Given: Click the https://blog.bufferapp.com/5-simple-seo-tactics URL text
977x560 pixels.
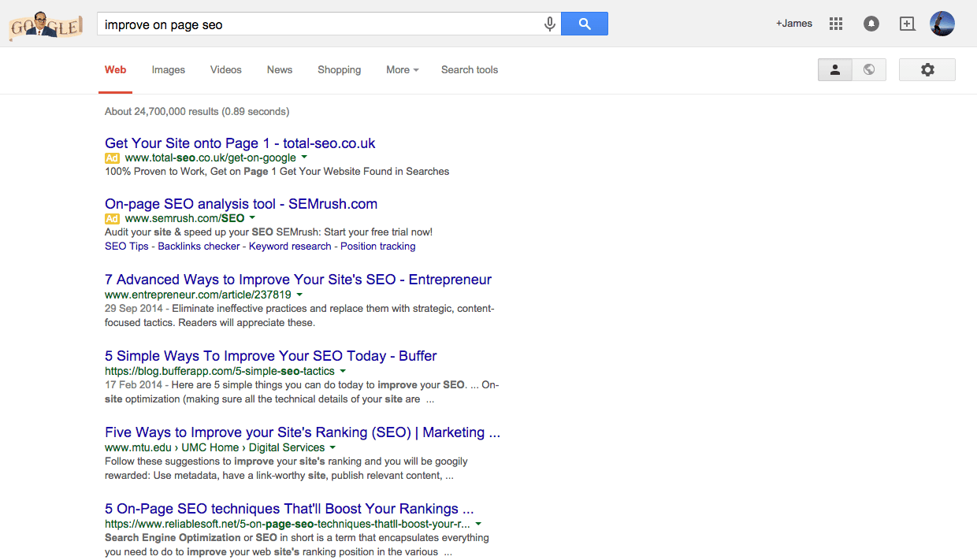Looking at the screenshot, I should click(220, 371).
